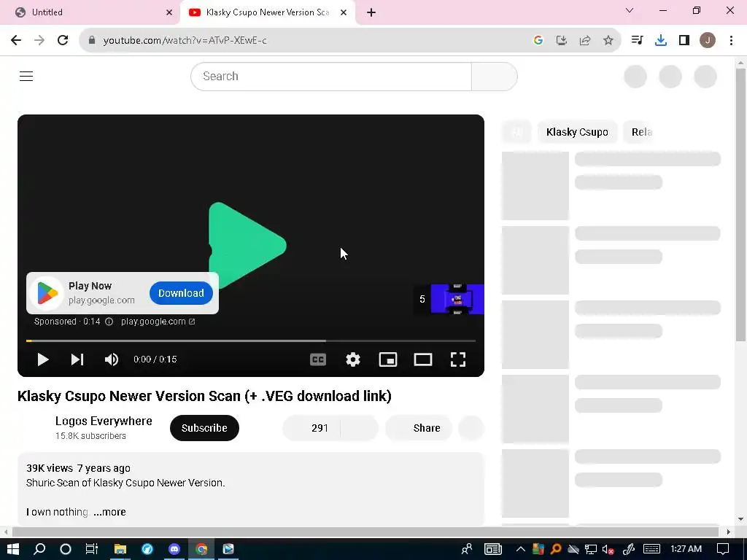Click the horizontal page scrollbar
The height and width of the screenshot is (560, 747).
pos(365,532)
